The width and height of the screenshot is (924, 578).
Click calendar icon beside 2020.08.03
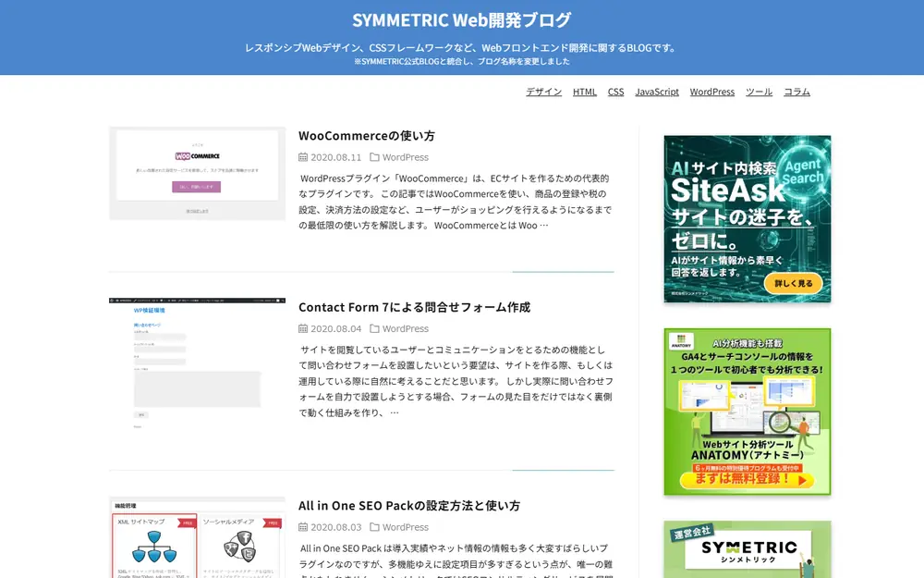tap(303, 527)
